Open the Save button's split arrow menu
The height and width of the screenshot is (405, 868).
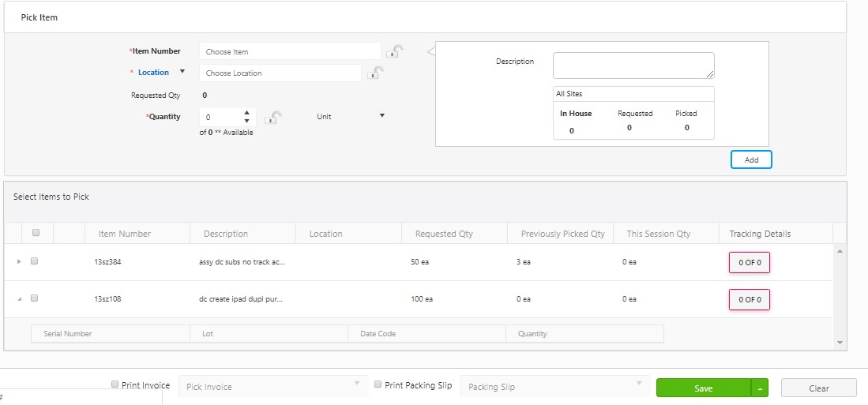coord(759,388)
